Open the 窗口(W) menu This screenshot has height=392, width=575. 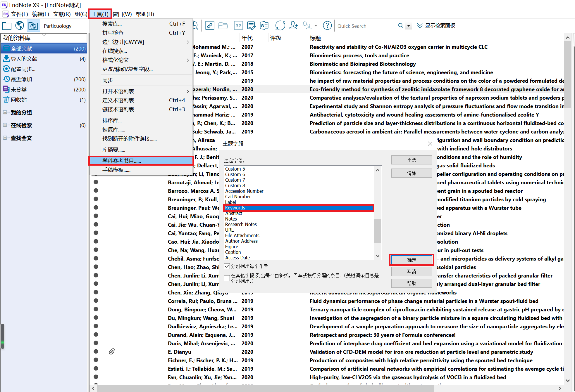click(x=122, y=14)
